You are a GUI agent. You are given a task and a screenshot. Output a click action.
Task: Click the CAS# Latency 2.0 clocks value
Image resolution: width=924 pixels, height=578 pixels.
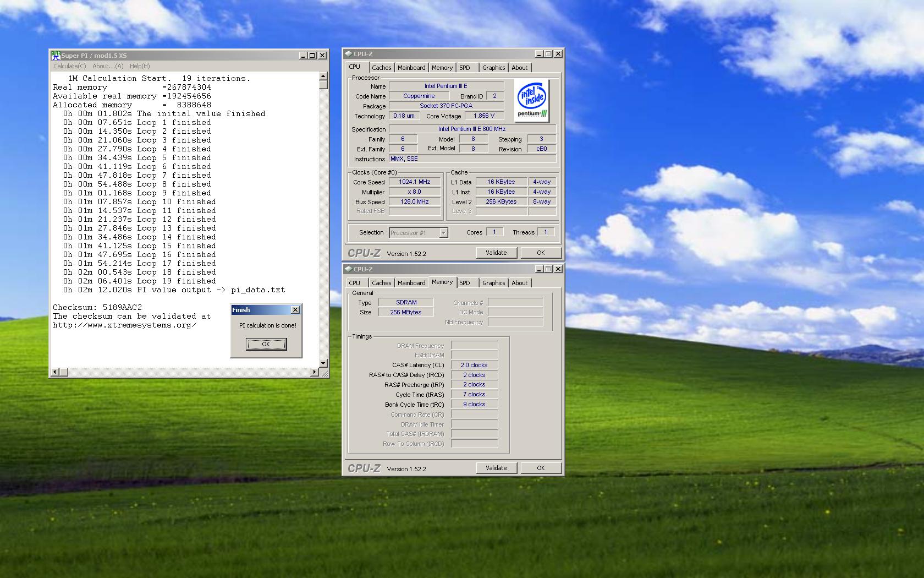474,365
